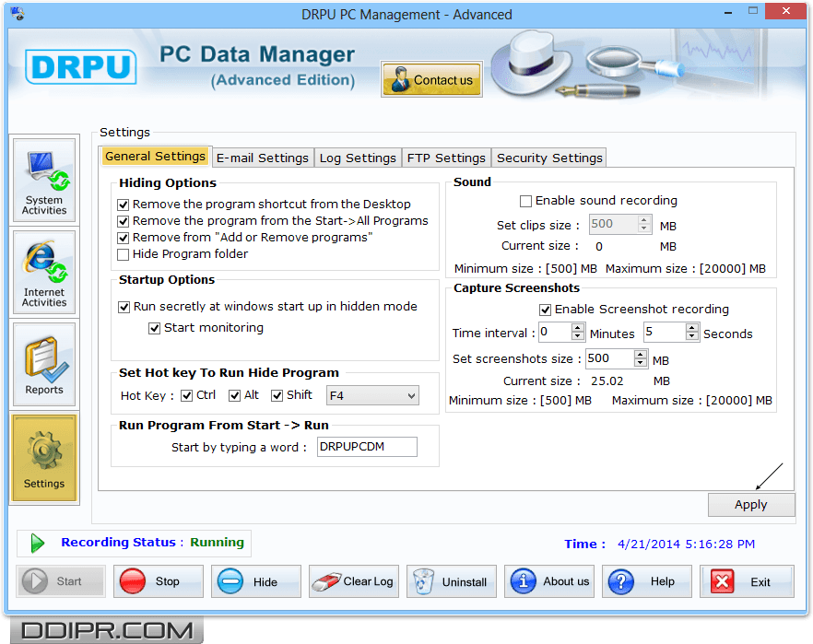
Task: Click the app icon in title bar
Action: click(x=18, y=14)
